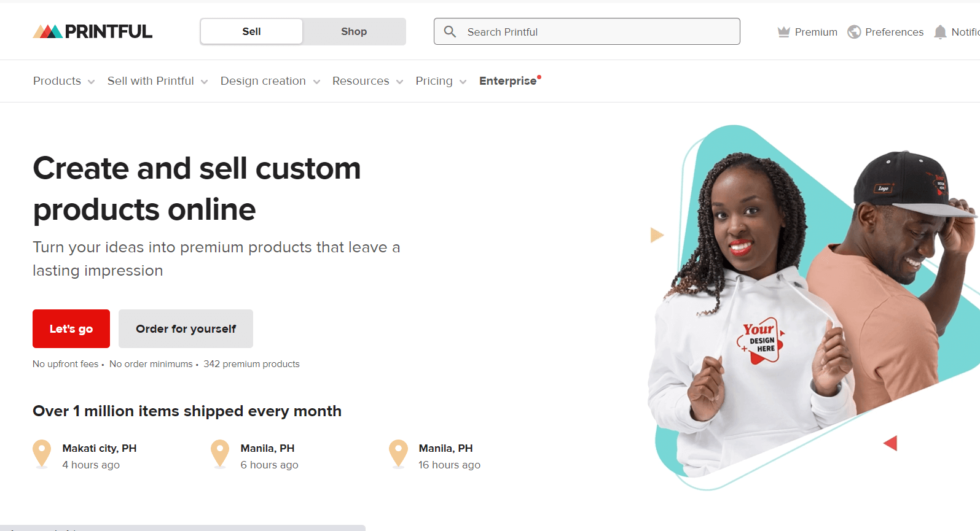The height and width of the screenshot is (531, 980).
Task: Switch to Shop mode
Action: pyautogui.click(x=354, y=31)
